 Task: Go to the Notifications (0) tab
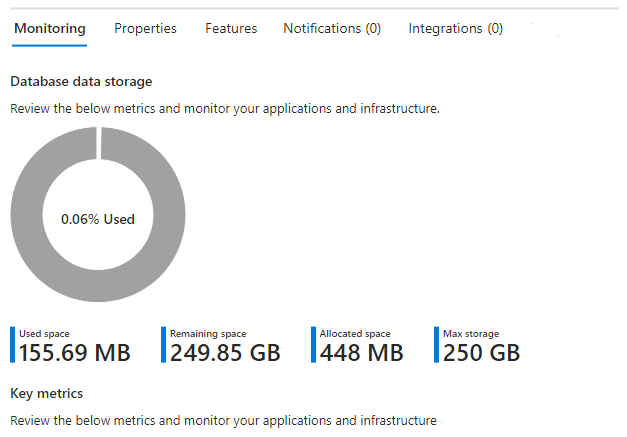[x=332, y=29]
